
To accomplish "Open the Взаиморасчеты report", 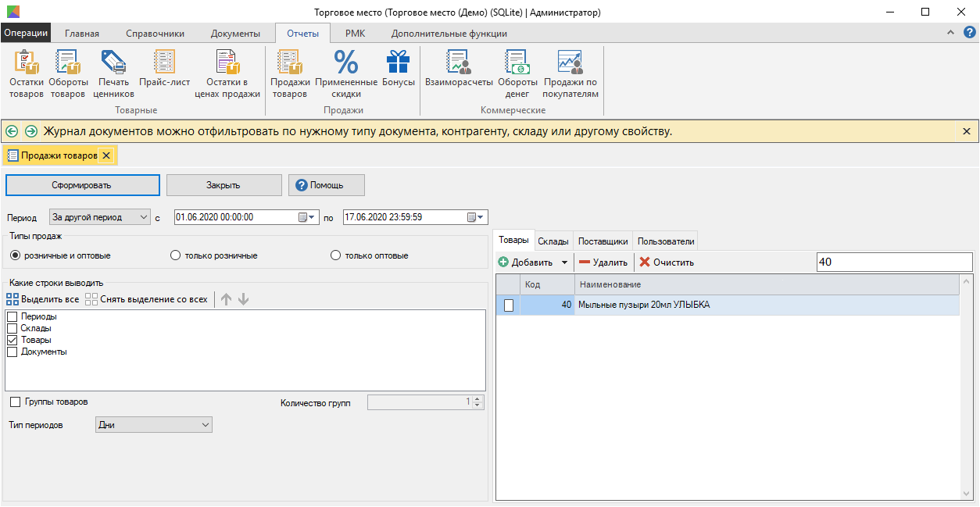I will pyautogui.click(x=459, y=74).
